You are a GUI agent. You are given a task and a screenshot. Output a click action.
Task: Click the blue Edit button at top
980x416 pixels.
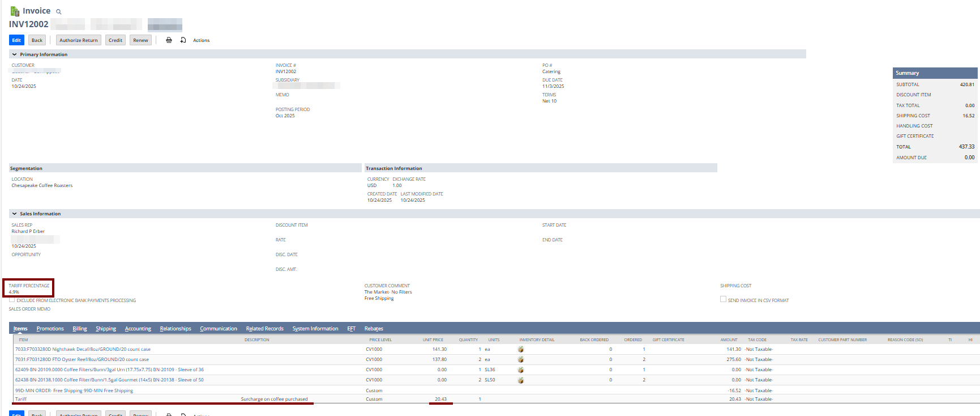coord(16,40)
